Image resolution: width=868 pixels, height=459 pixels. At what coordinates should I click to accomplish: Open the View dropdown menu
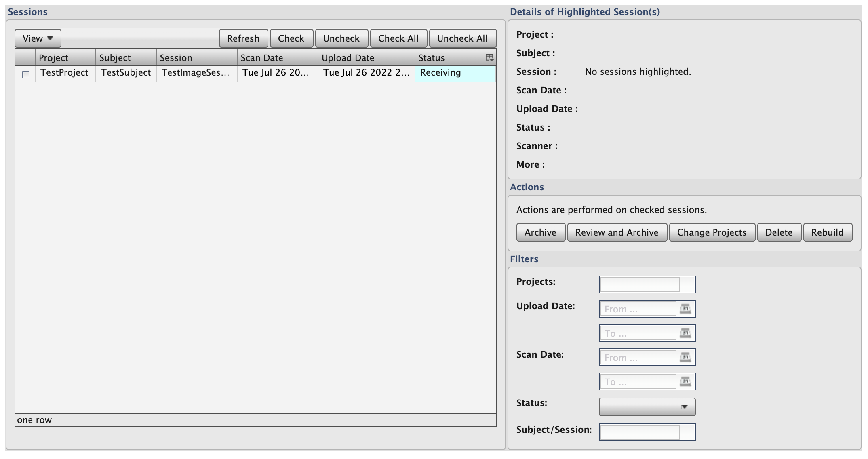[x=38, y=38]
